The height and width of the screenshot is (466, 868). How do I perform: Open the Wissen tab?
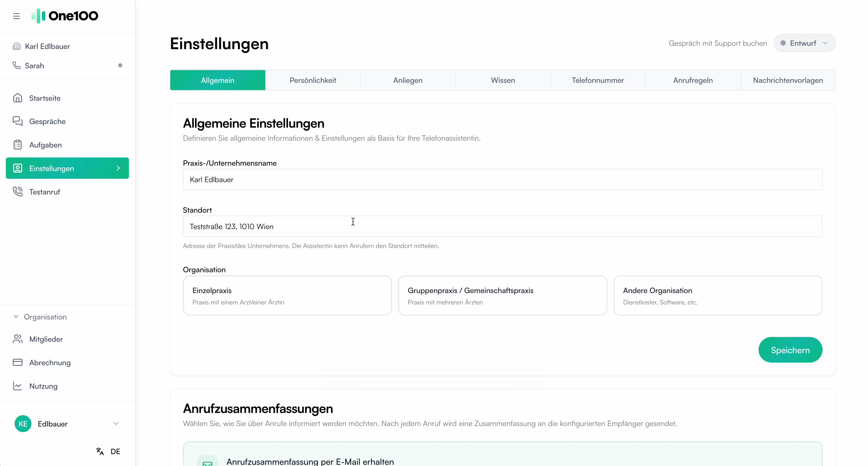[503, 80]
